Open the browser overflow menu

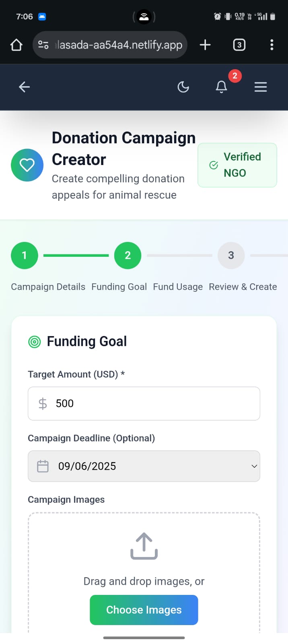coord(272,45)
